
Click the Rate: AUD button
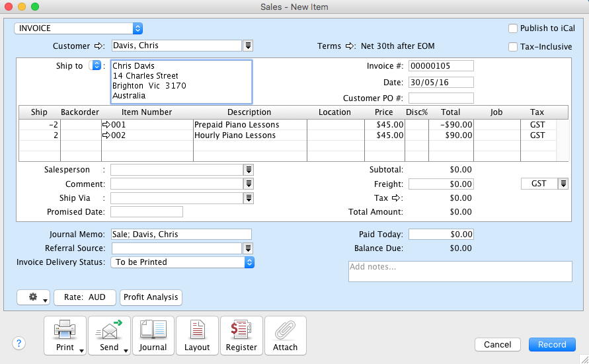point(85,297)
